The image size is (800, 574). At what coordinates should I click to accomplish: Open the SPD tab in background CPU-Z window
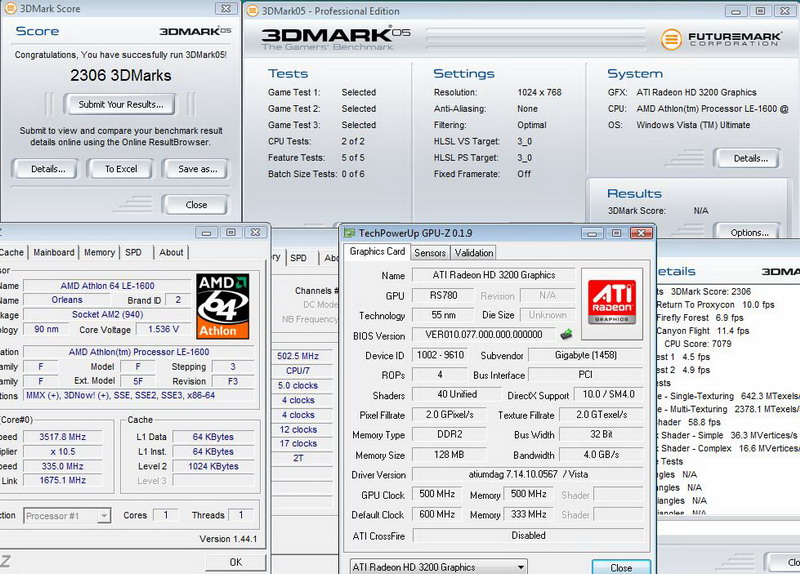pos(298,258)
